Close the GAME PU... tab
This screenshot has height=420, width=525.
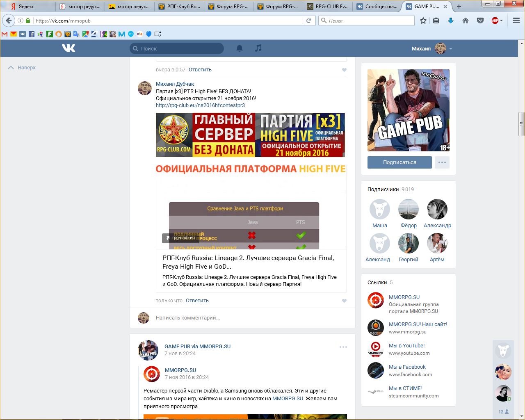(445, 6)
